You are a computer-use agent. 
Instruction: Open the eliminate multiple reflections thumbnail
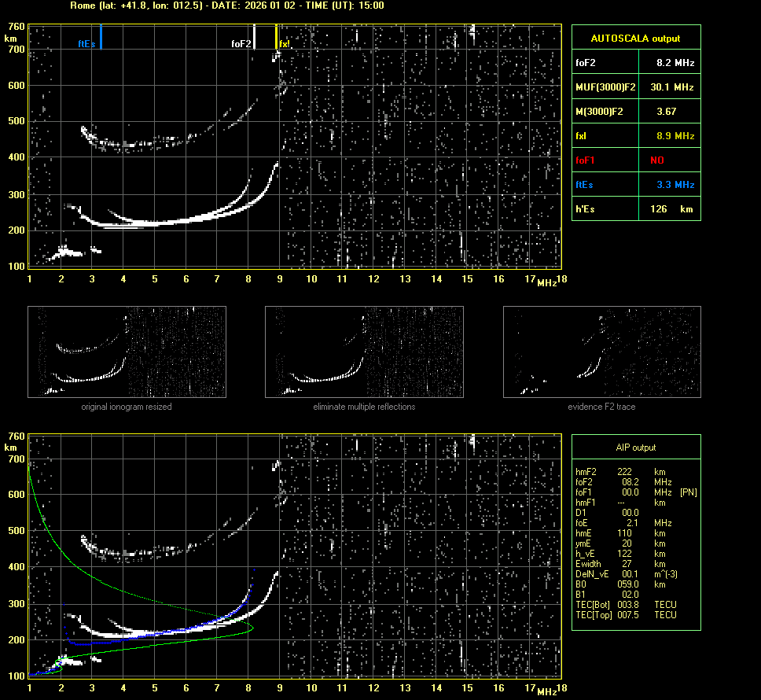[x=364, y=352]
